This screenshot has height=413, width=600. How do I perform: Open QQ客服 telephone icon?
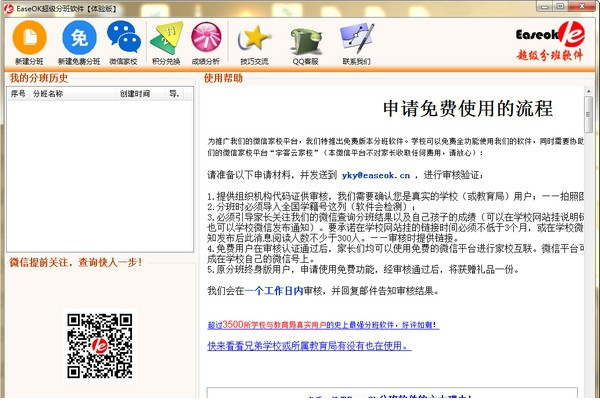305,41
